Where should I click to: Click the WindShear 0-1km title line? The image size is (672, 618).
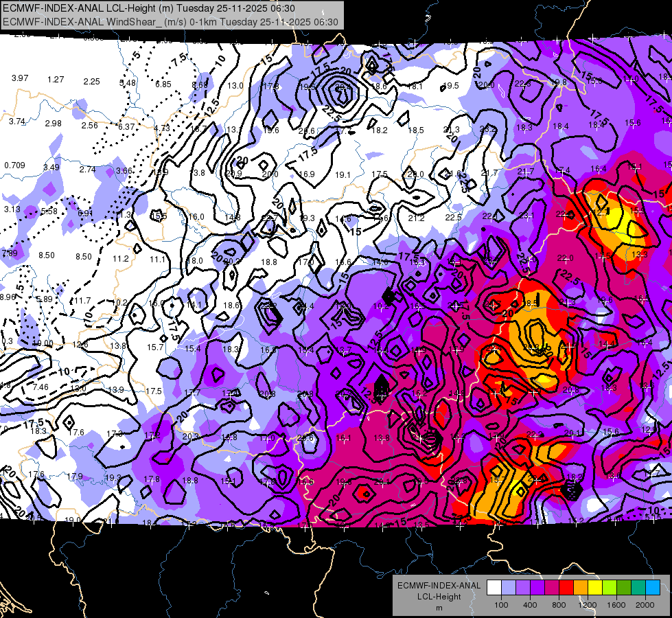170,22
